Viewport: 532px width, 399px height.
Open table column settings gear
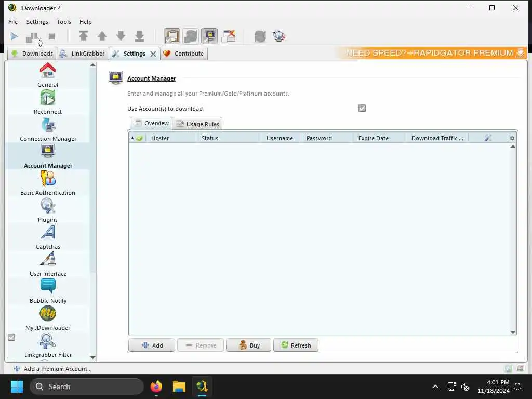(x=512, y=138)
